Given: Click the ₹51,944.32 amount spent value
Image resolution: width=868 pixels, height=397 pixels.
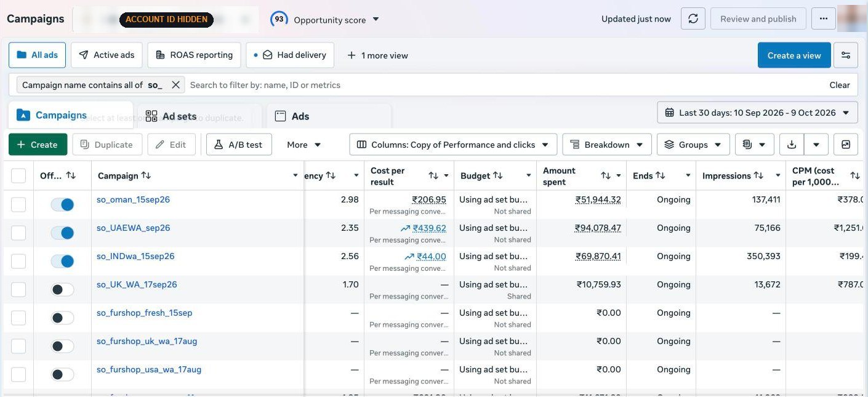Looking at the screenshot, I should point(598,199).
